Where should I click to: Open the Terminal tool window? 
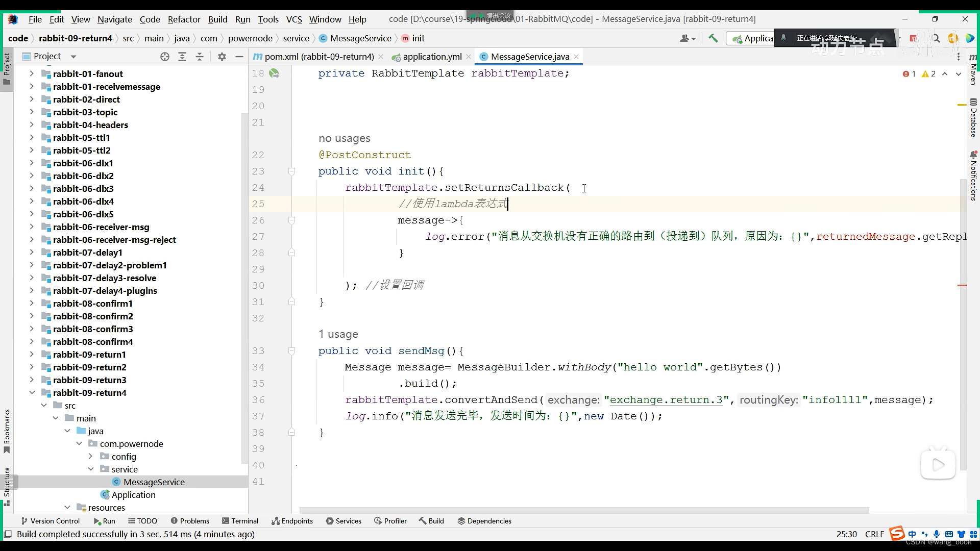pyautogui.click(x=240, y=521)
